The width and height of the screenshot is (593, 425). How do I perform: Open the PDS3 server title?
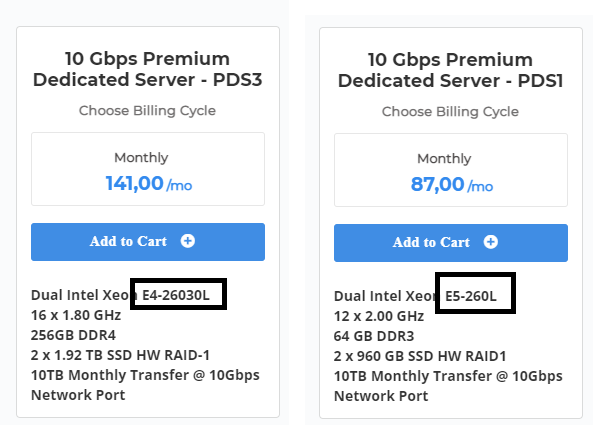(147, 69)
